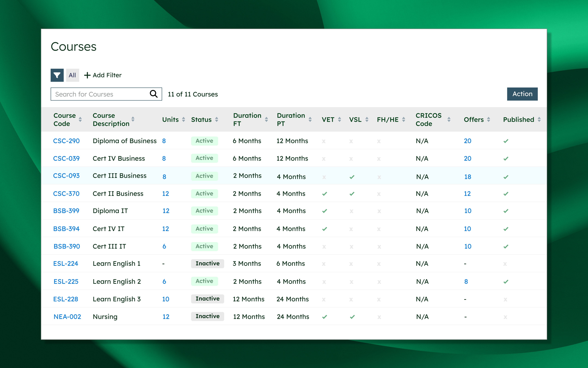588x368 pixels.
Task: Open course ESL-224 link
Action: pos(66,264)
